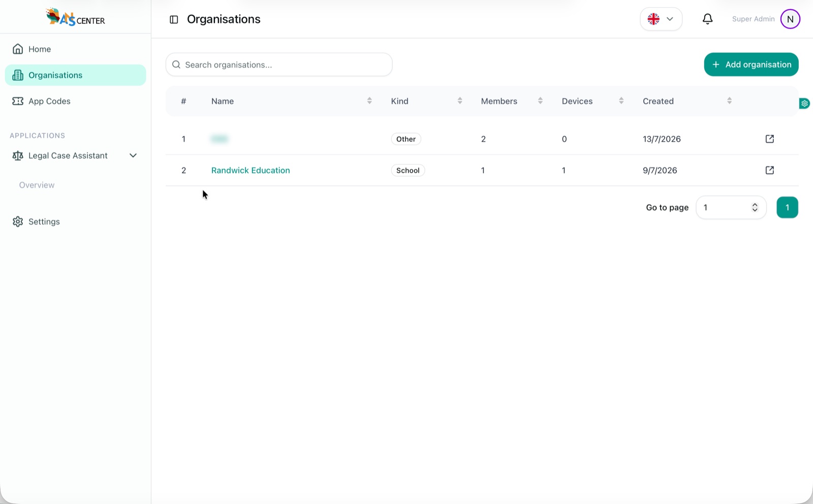Open external link icon for row 1

pyautogui.click(x=769, y=139)
